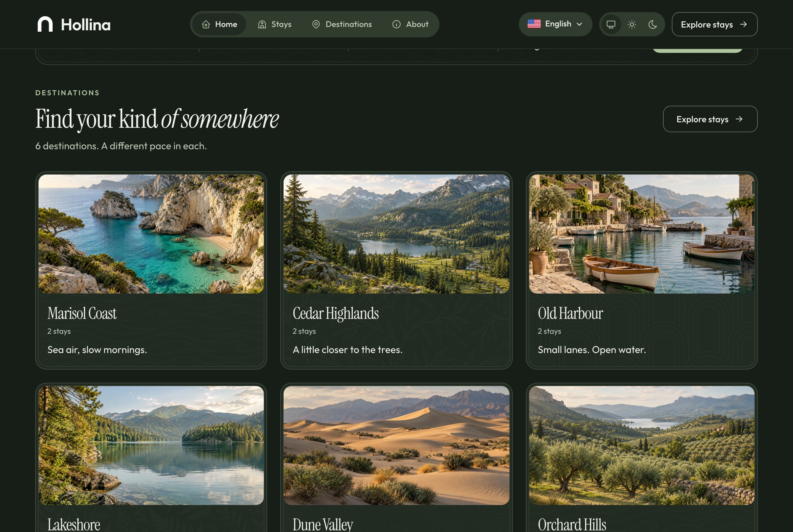Click "Sea air, slow mornings." text
Image resolution: width=793 pixels, height=532 pixels.
[x=97, y=350]
